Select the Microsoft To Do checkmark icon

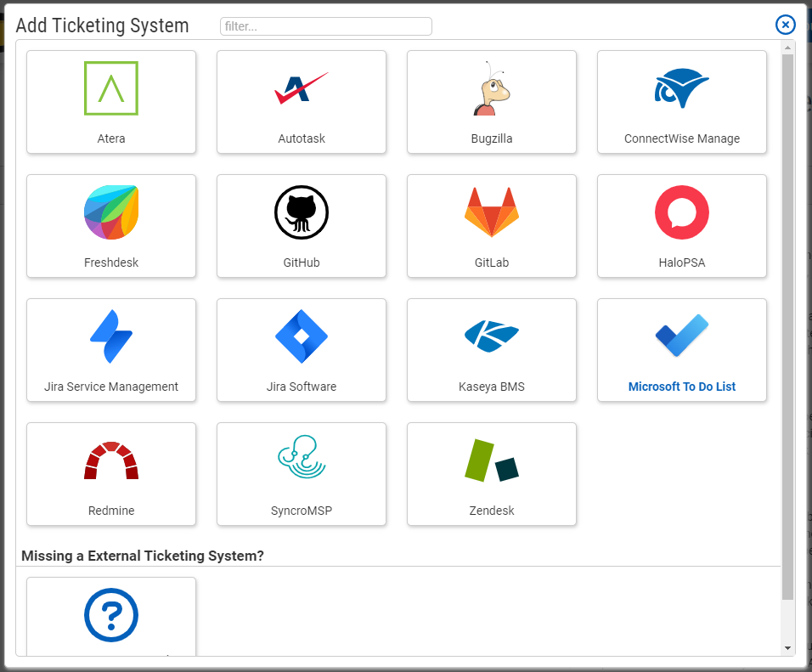682,336
